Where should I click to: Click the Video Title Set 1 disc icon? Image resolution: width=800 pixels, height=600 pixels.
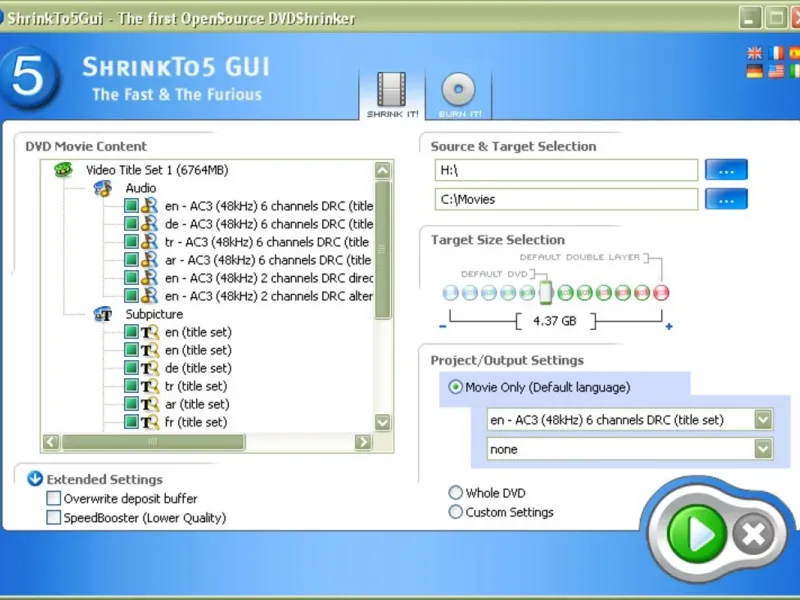(x=63, y=169)
